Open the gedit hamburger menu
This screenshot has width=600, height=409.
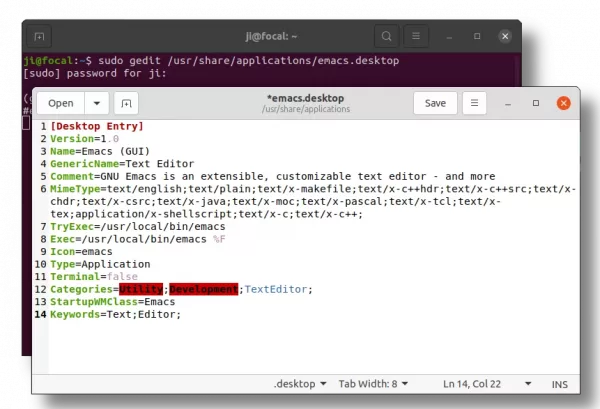click(474, 103)
